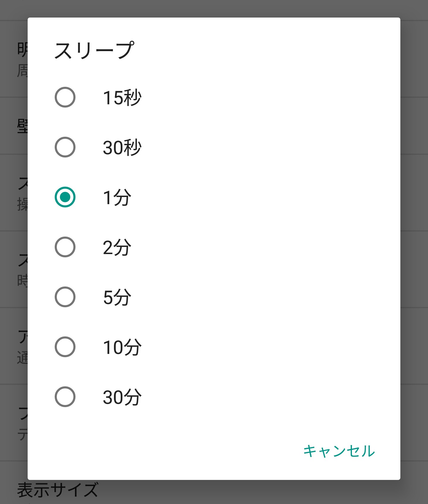
Task: Tap the partially hidden 明 brightness item
Action: tap(22, 49)
